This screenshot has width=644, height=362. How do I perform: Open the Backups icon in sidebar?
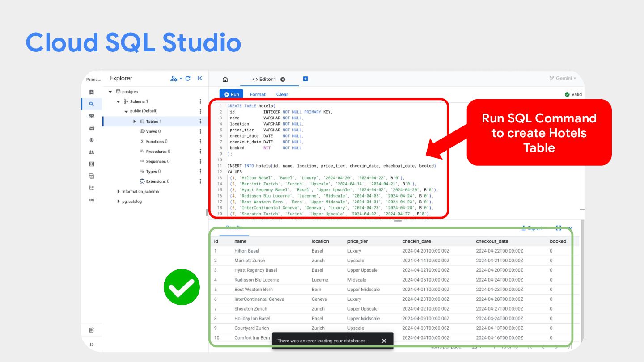tap(92, 176)
